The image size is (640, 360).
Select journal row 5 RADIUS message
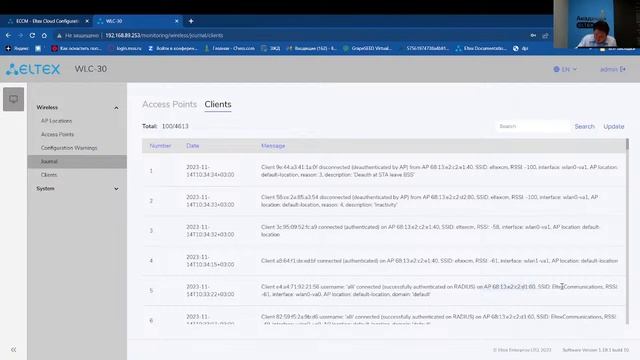tap(439, 290)
